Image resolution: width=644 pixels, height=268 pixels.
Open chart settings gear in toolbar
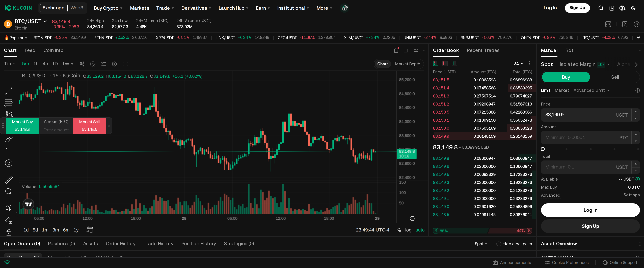tap(114, 64)
